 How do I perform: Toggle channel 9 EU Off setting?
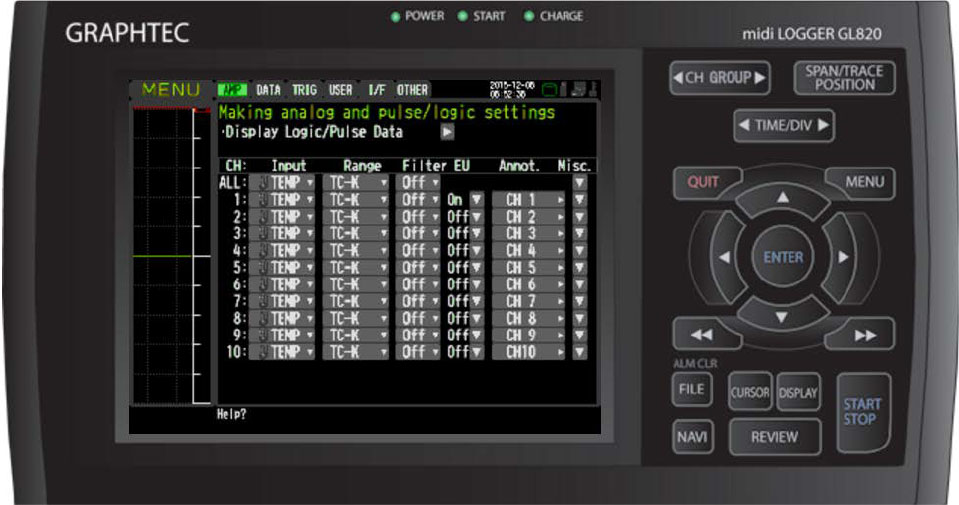(x=465, y=335)
